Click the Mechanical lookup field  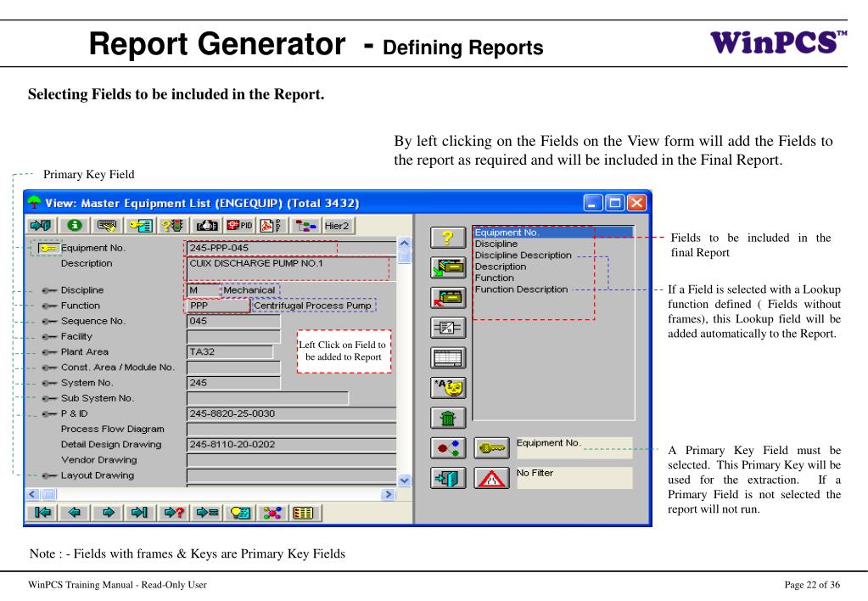[251, 289]
